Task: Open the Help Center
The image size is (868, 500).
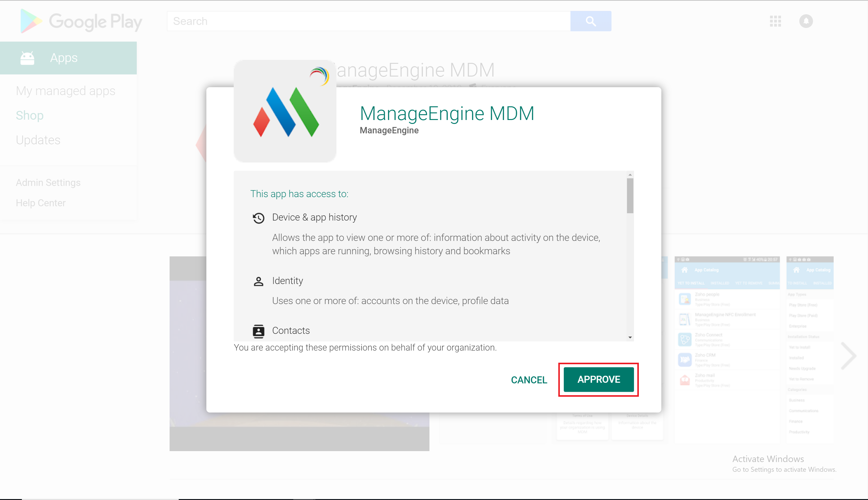Action: coord(40,203)
